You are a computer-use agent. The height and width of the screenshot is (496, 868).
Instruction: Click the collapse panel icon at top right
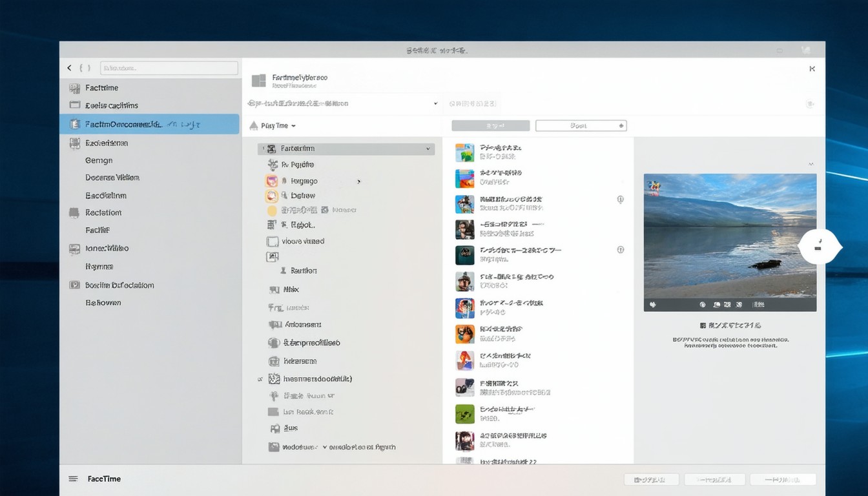pyautogui.click(x=812, y=68)
